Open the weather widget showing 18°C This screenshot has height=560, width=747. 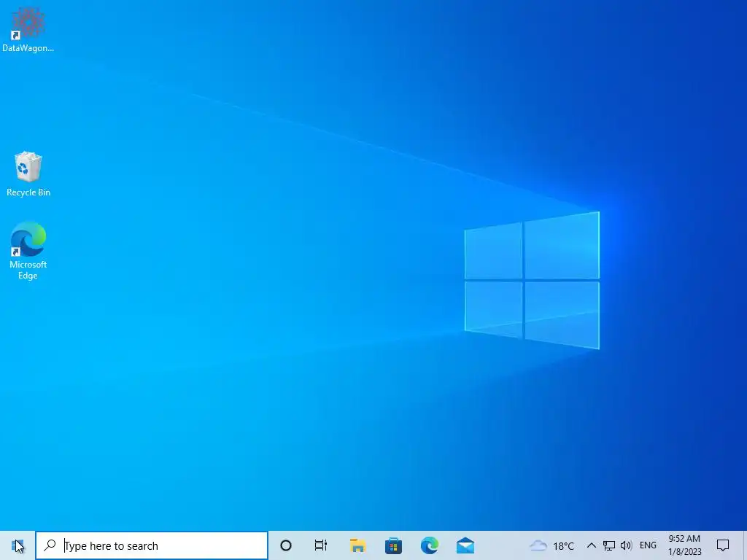click(551, 545)
